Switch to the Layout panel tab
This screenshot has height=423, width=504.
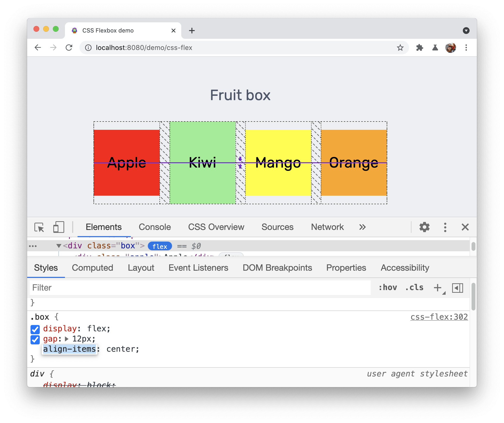point(141,267)
